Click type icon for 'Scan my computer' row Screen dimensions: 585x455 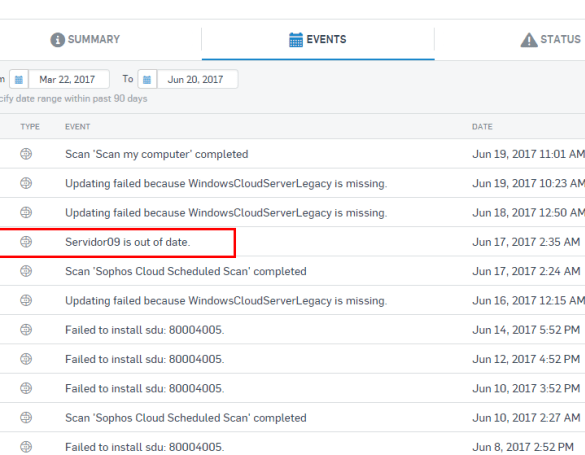click(x=26, y=154)
